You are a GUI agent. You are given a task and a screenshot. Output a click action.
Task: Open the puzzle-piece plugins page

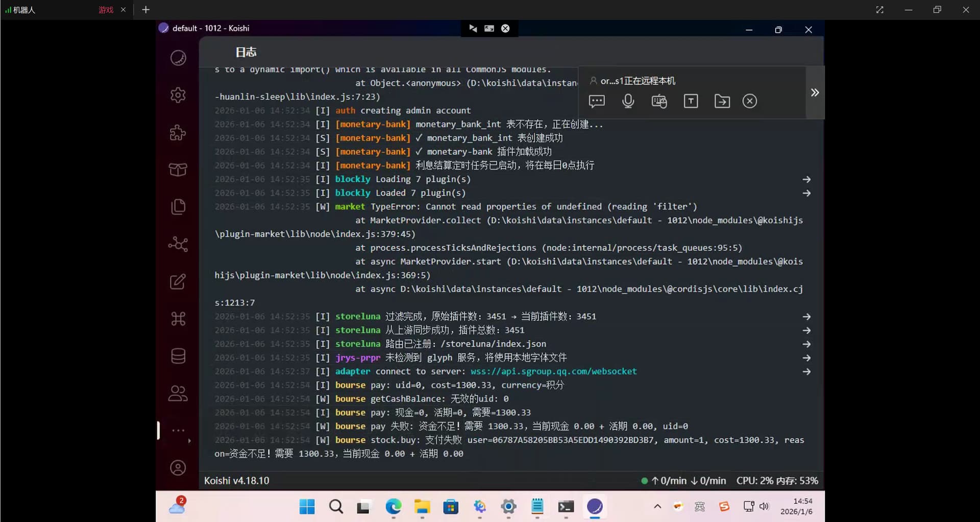[x=178, y=133]
